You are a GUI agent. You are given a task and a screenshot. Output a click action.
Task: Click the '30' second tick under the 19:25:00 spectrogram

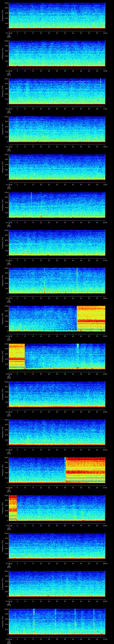pos(57,450)
